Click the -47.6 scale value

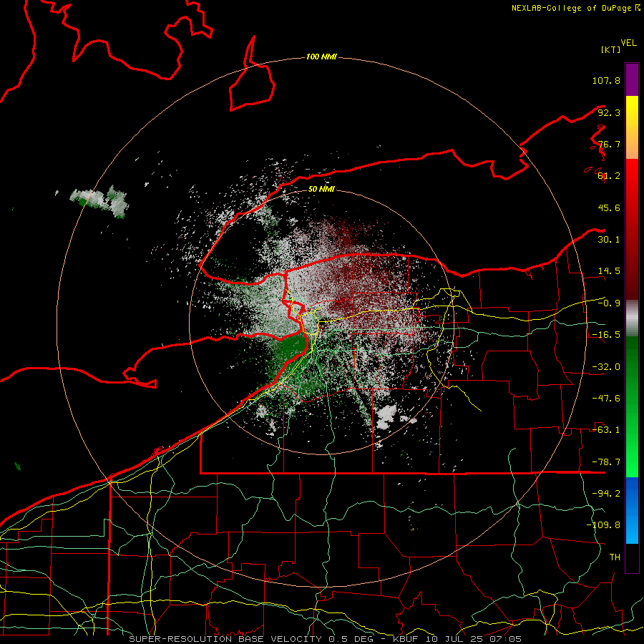click(606, 399)
